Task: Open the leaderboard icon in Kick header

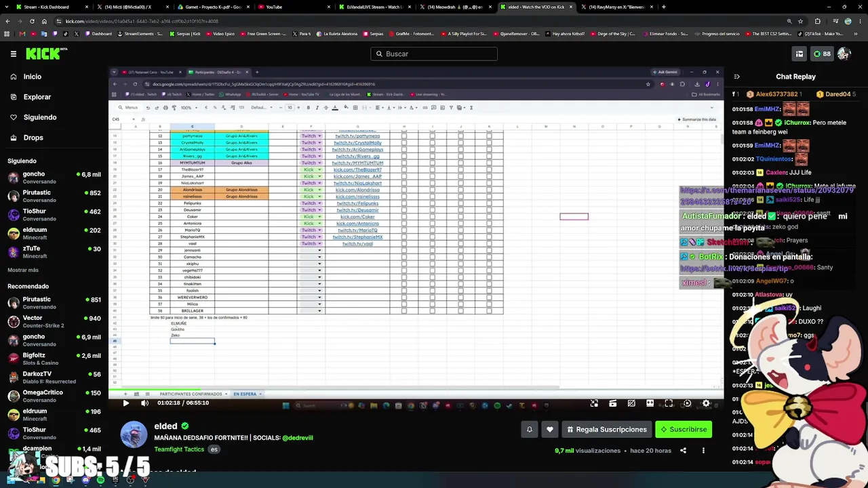Action: coord(800,54)
